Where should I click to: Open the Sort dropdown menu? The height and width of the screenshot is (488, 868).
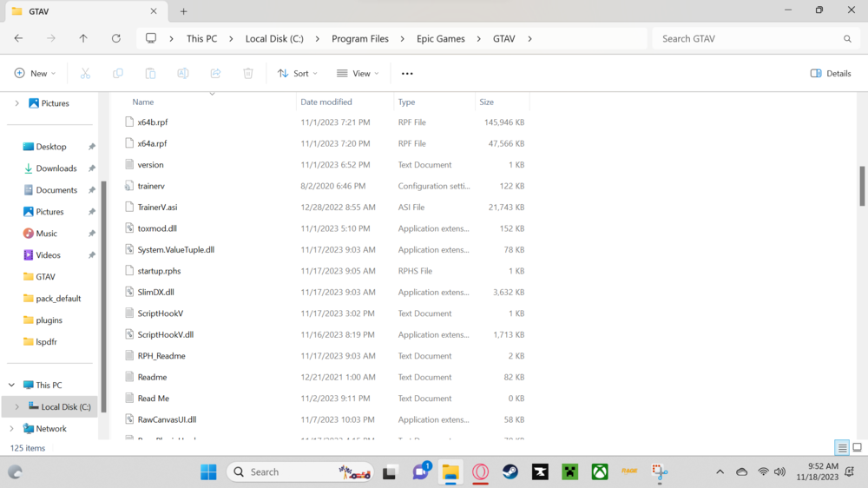[297, 73]
